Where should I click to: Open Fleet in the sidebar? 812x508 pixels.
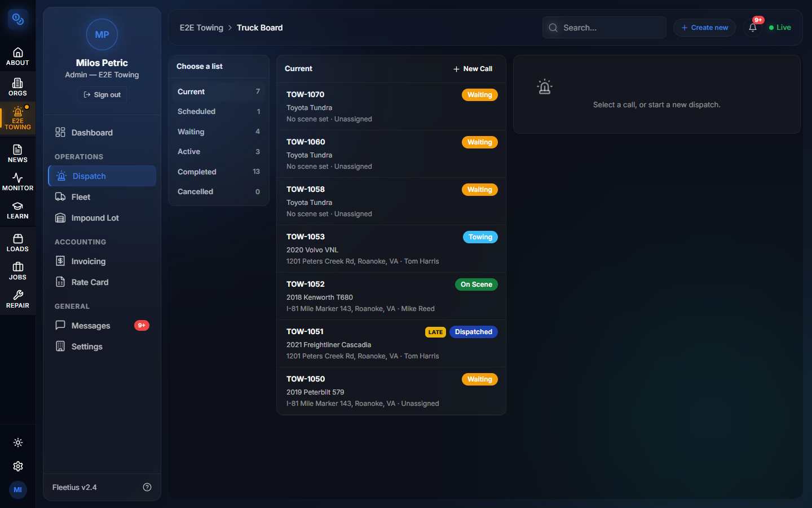pyautogui.click(x=102, y=197)
